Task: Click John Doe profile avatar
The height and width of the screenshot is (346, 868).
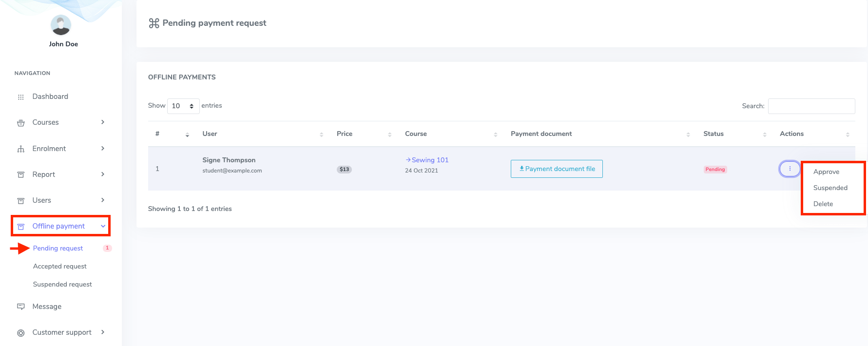Action: coord(61,25)
